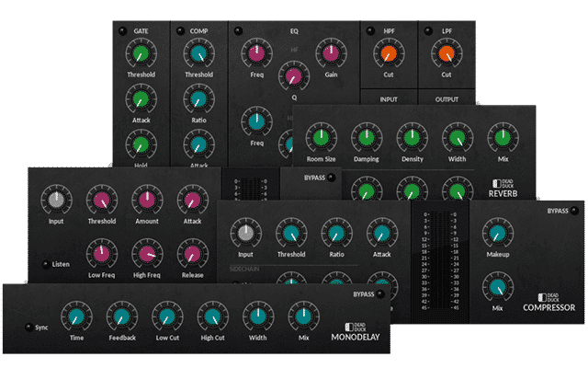
Task: Click the teal COMP Attack knob in channel strip
Action: [198, 144]
